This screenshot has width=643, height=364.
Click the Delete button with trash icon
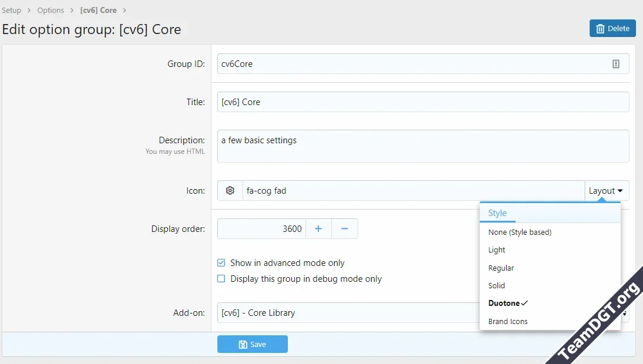point(612,28)
